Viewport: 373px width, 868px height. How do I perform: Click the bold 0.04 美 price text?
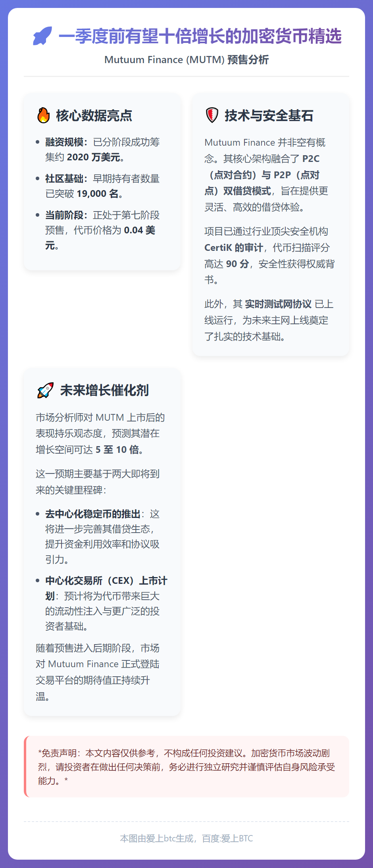click(x=139, y=230)
